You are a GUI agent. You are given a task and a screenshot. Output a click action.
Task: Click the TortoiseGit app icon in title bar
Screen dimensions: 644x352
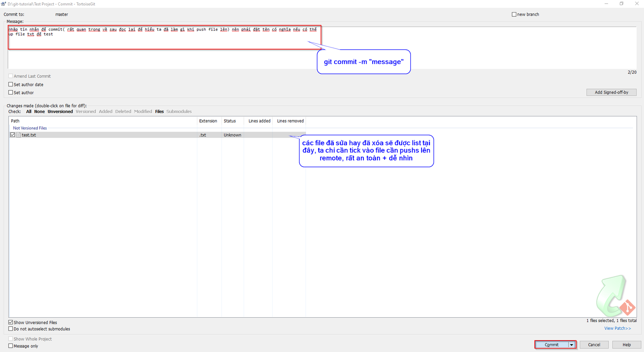pos(4,4)
